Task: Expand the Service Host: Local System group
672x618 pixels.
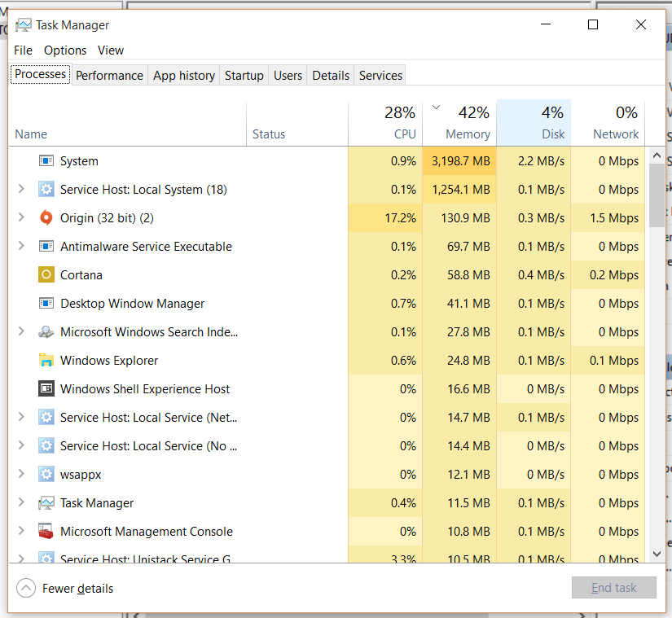Action: click(22, 190)
